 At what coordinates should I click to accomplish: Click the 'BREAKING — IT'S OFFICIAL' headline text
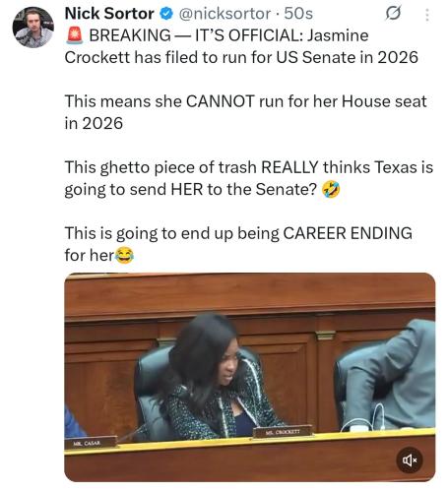click(196, 35)
